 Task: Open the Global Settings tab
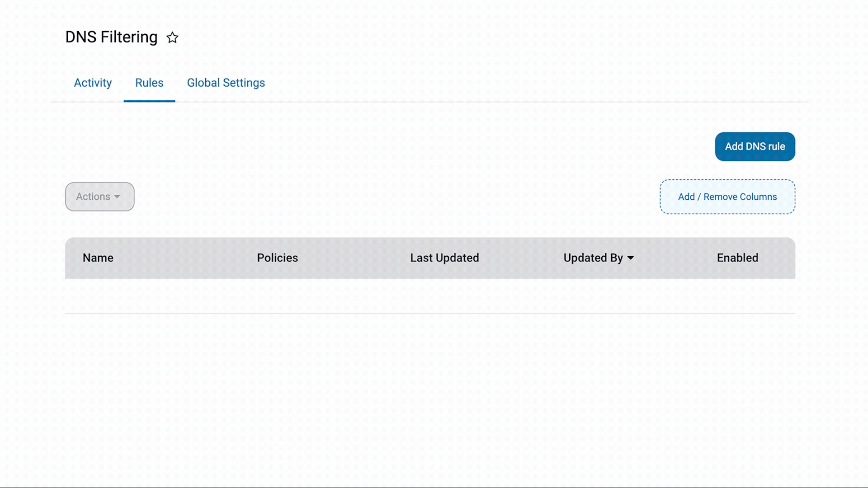pyautogui.click(x=226, y=83)
